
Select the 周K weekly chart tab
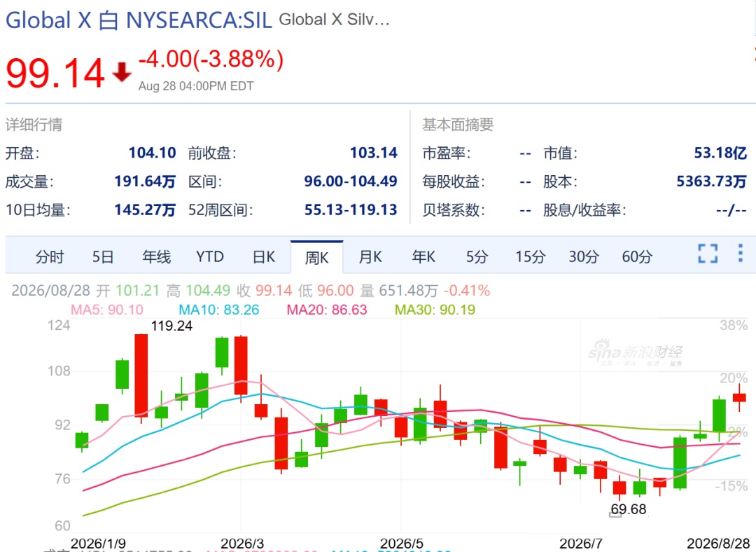coord(317,258)
